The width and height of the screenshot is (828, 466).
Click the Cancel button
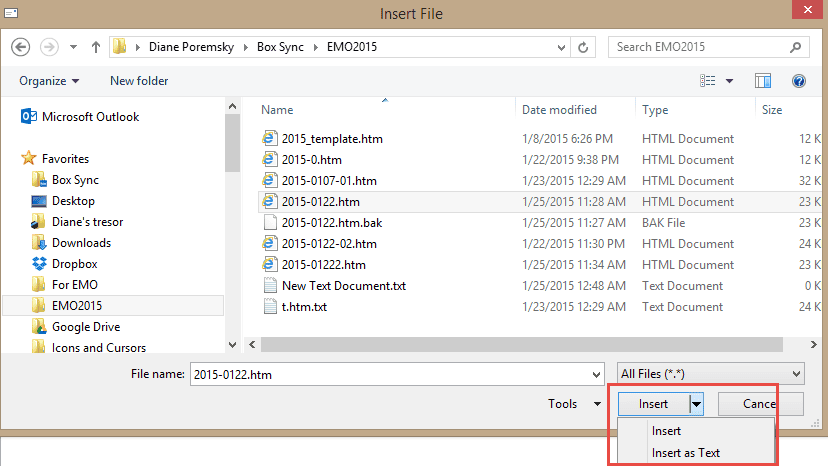click(761, 404)
